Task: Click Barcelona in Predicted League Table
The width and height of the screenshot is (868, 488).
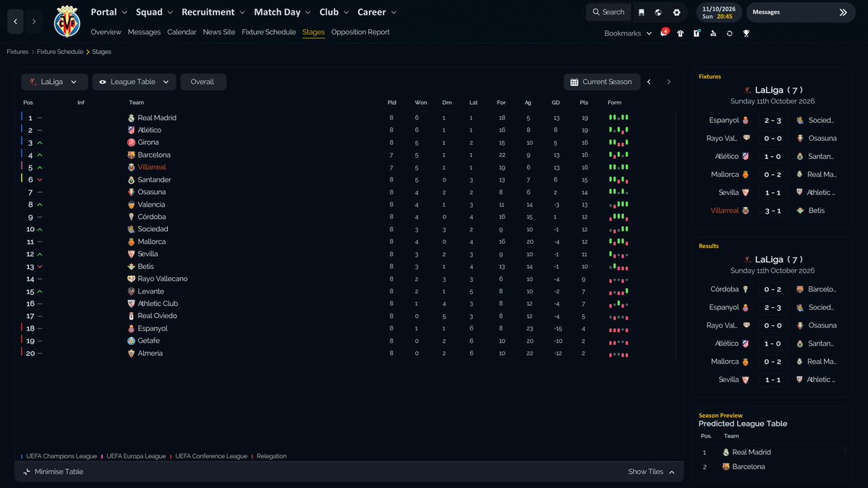Action: coord(748,466)
